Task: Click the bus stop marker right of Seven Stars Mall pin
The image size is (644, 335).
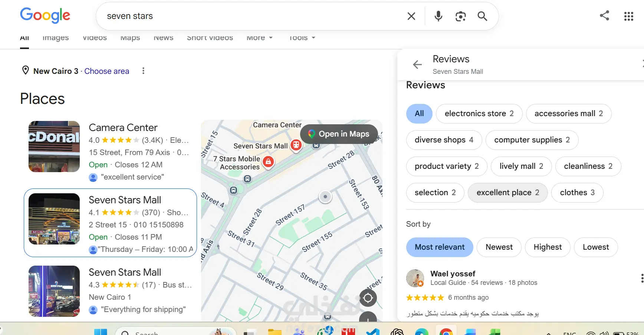Action: tap(316, 145)
